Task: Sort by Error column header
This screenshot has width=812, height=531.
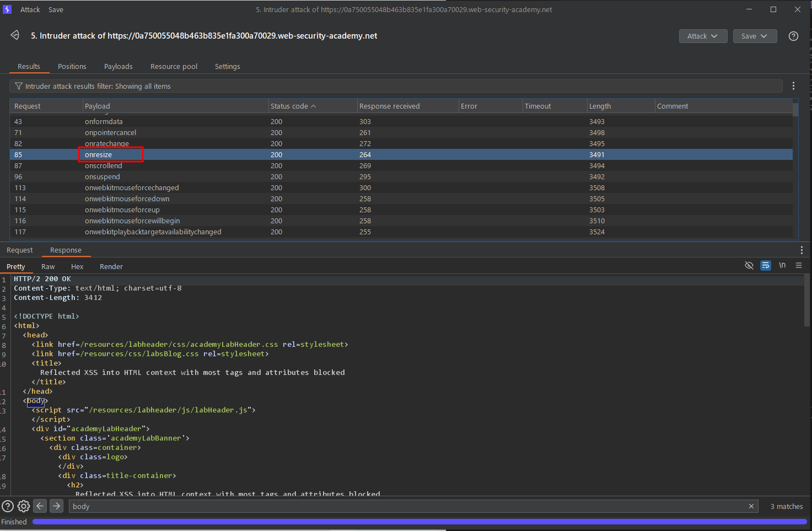Action: pyautogui.click(x=491, y=106)
